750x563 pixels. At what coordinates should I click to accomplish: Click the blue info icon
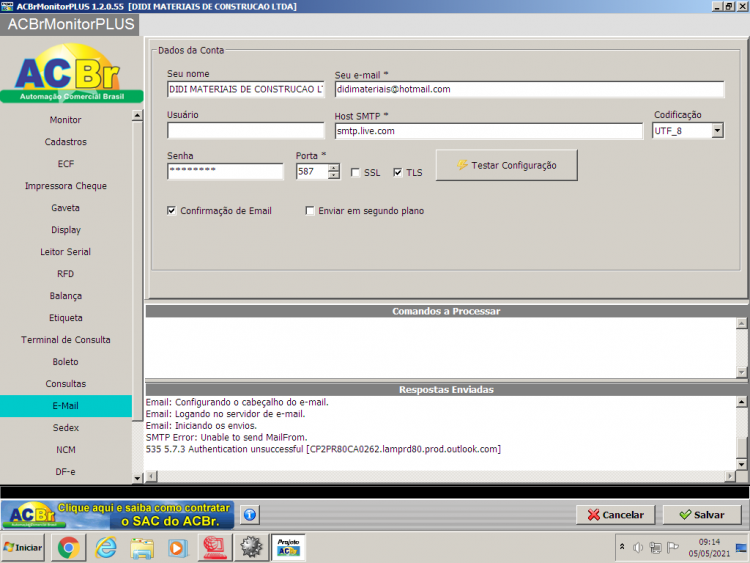point(250,515)
